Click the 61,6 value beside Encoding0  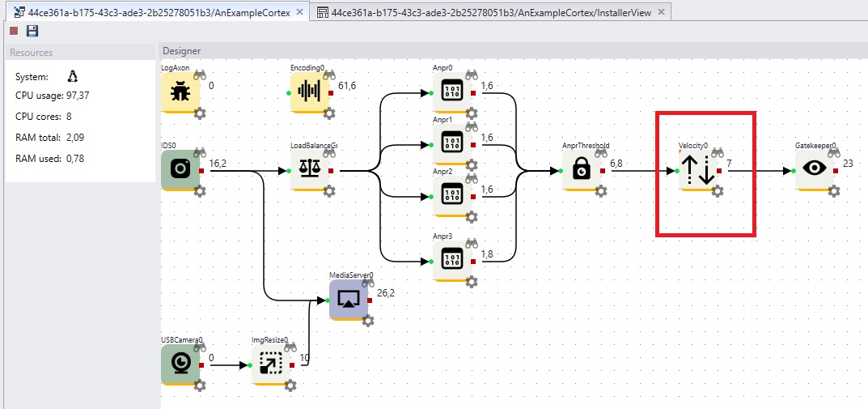tap(346, 85)
